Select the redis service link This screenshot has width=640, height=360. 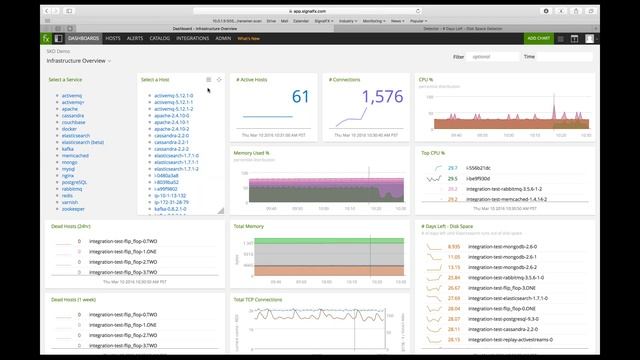(x=67, y=196)
